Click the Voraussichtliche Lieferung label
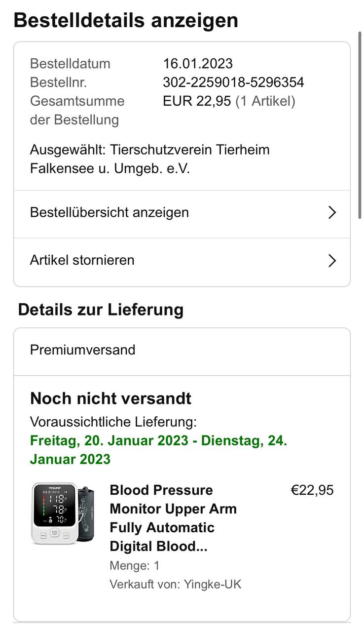Screen dimensions: 364x632 tap(113, 422)
